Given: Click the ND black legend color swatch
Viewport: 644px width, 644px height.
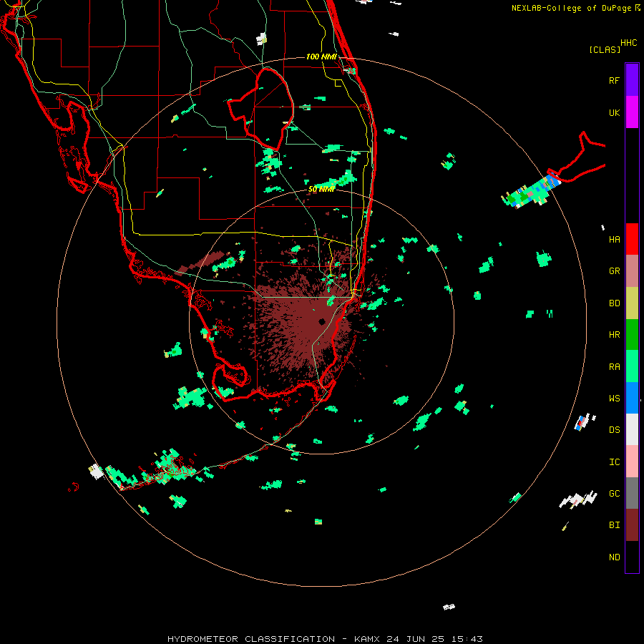Looking at the screenshot, I should pos(632,557).
